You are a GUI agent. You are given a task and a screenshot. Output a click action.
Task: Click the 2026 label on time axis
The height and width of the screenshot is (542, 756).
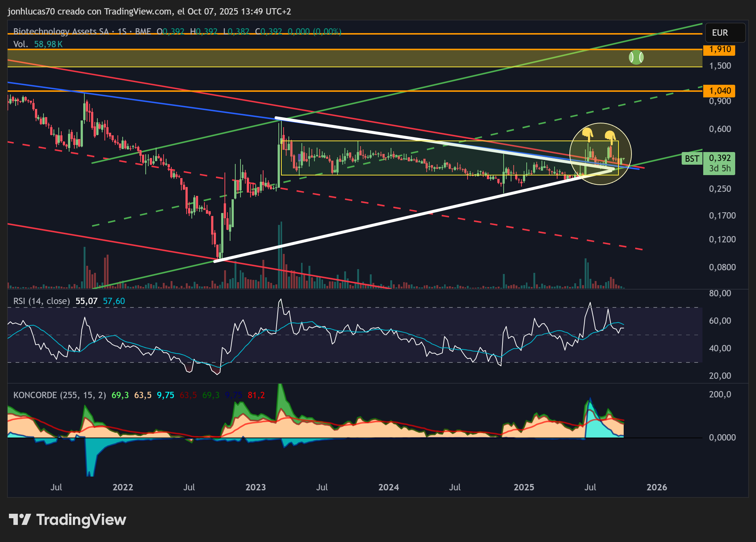(x=657, y=487)
